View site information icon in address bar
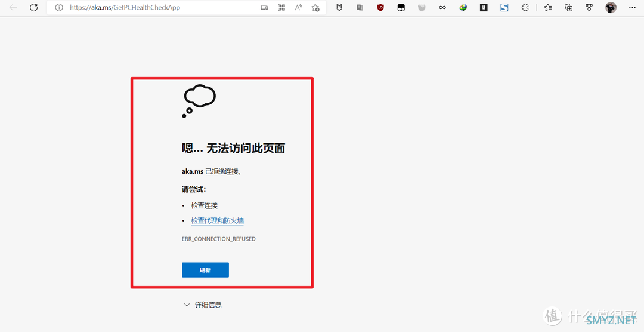644x332 pixels. tap(58, 7)
